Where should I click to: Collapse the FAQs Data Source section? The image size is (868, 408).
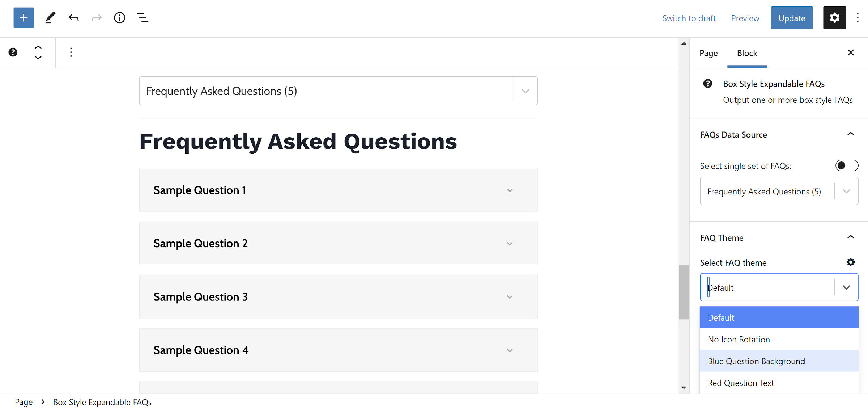click(851, 134)
